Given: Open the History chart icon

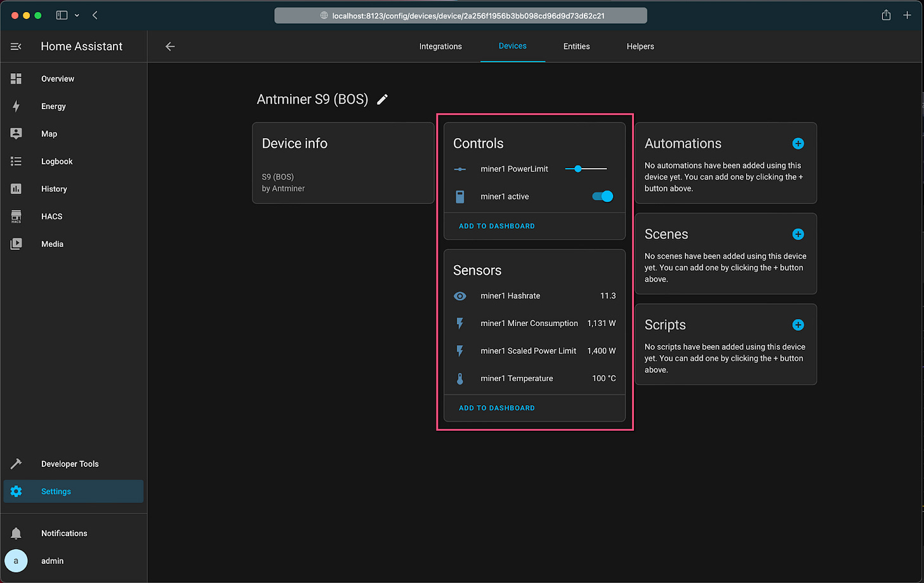Looking at the screenshot, I should click(x=16, y=189).
